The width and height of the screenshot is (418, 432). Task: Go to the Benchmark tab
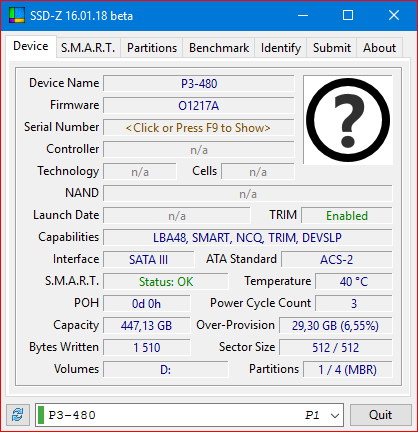pos(219,48)
